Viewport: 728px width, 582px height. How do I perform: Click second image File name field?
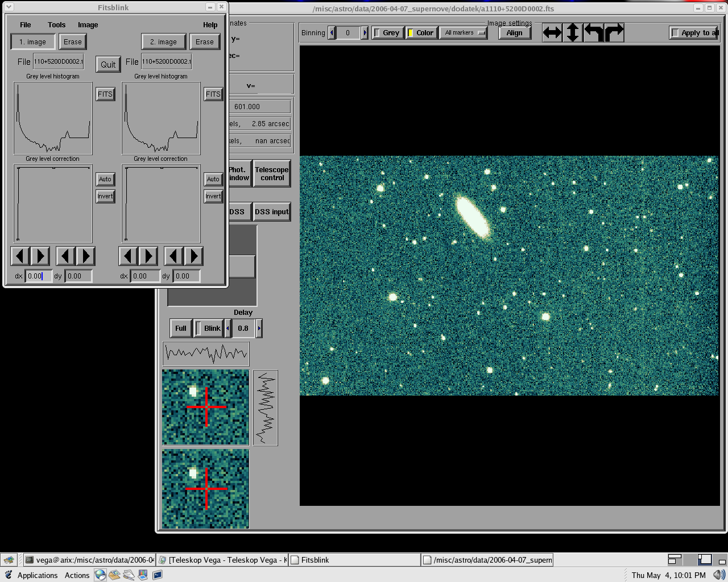166,61
